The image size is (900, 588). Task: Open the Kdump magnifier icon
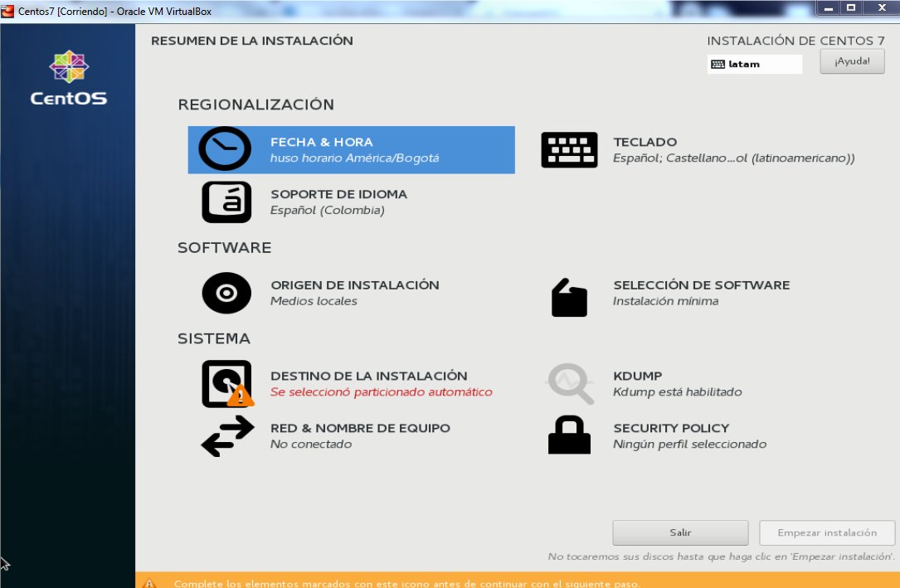[570, 384]
